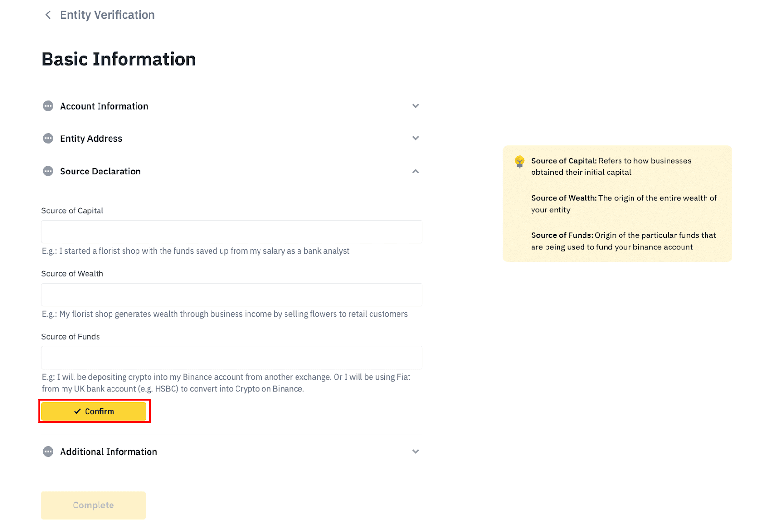Focus the Source of Funds input field
Screen dimensions: 769x532
click(x=232, y=358)
